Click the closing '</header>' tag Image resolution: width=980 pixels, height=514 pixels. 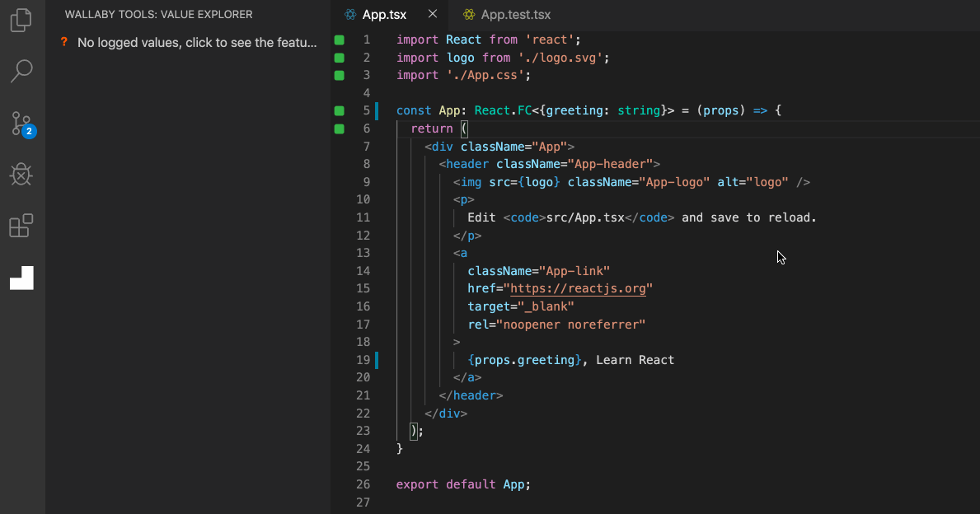point(471,395)
